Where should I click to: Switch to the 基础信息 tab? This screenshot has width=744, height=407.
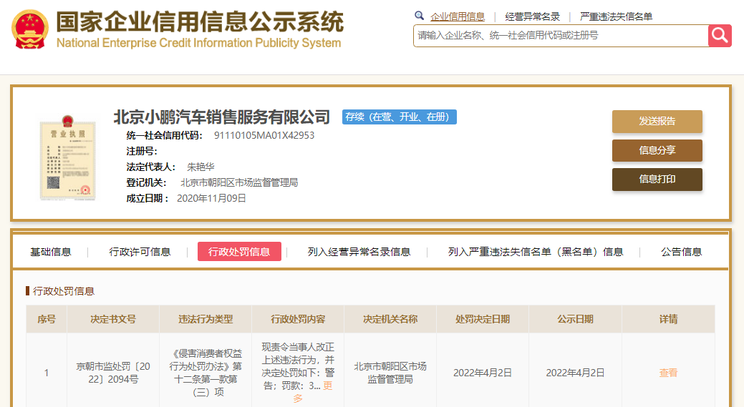51,252
